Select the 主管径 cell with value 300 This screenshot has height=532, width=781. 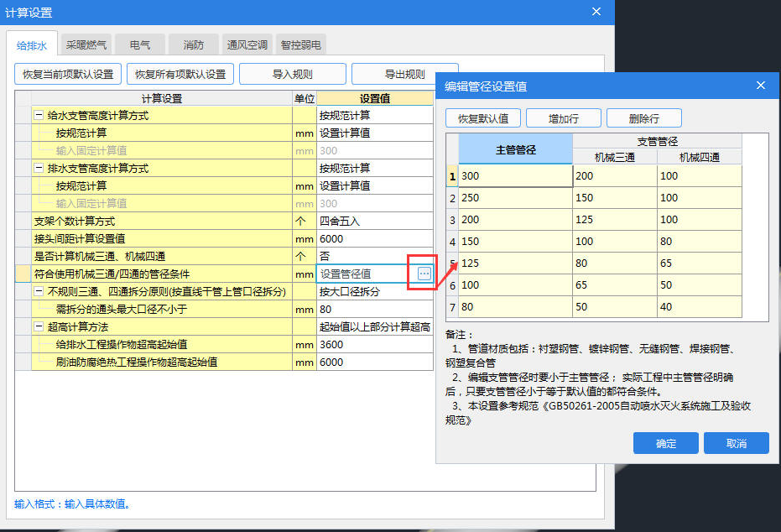point(515,176)
